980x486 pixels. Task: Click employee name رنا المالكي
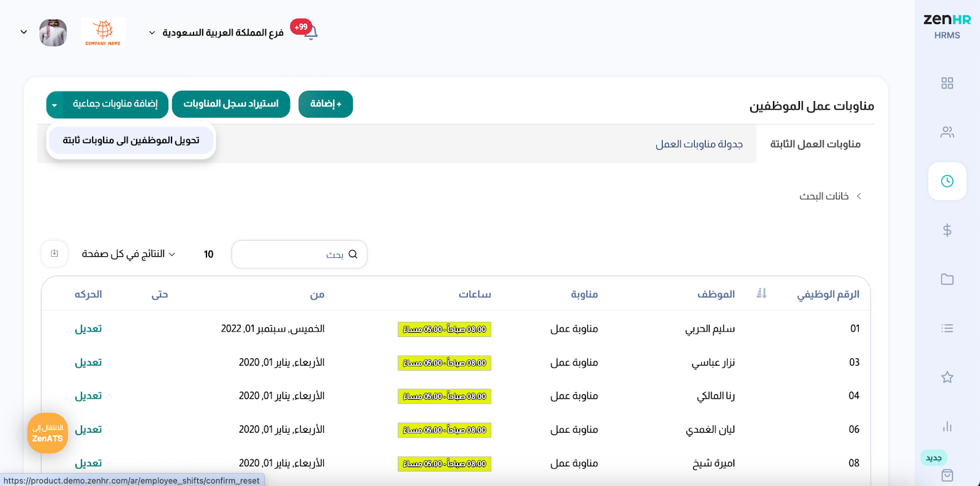(x=715, y=396)
